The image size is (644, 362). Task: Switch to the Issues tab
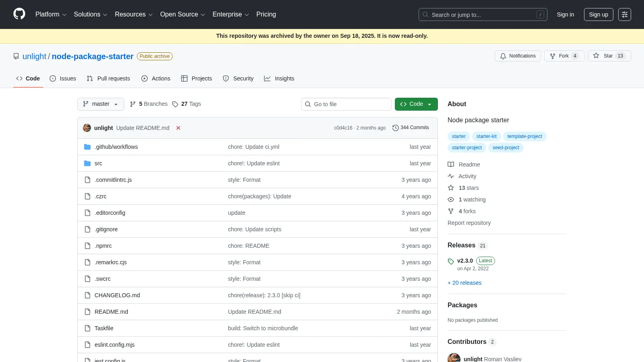(x=63, y=78)
